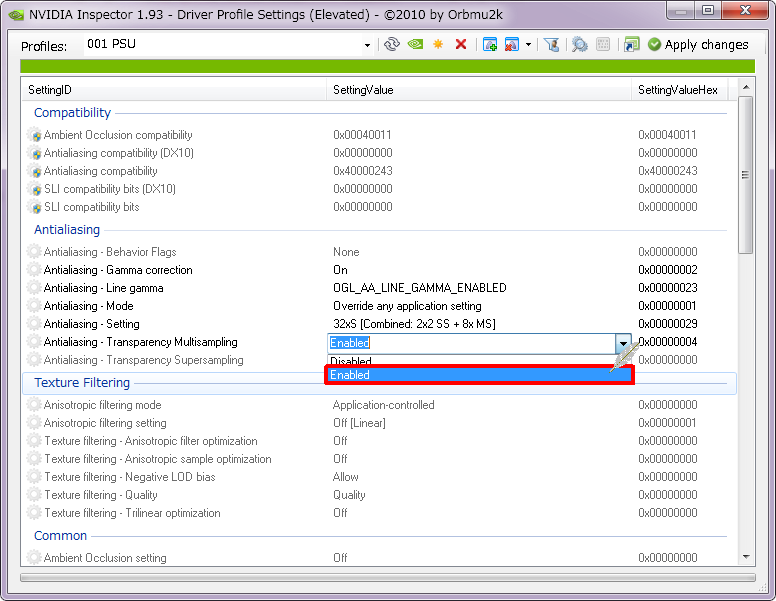Click the vertical scrollbar thumb
The width and height of the screenshot is (776, 601).
[745, 175]
